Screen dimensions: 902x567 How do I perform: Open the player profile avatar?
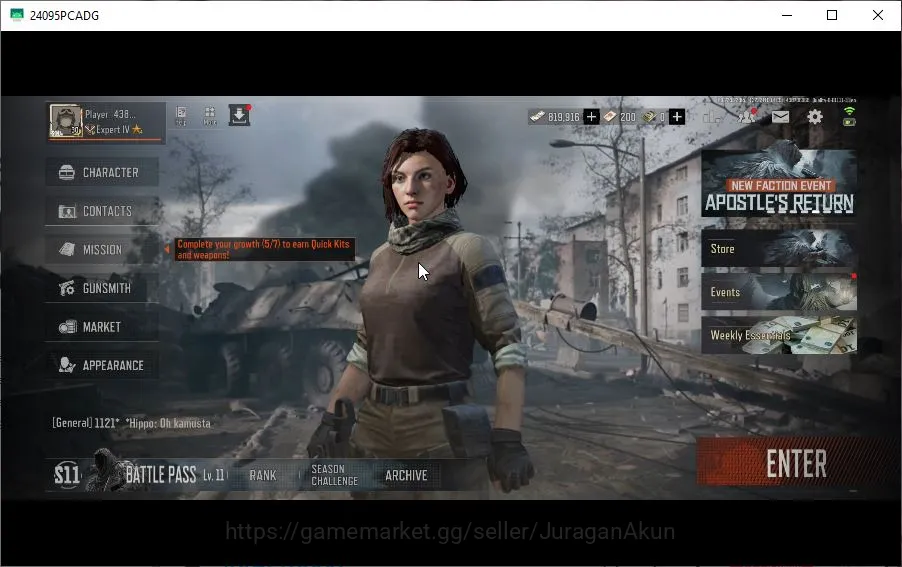tap(66, 121)
